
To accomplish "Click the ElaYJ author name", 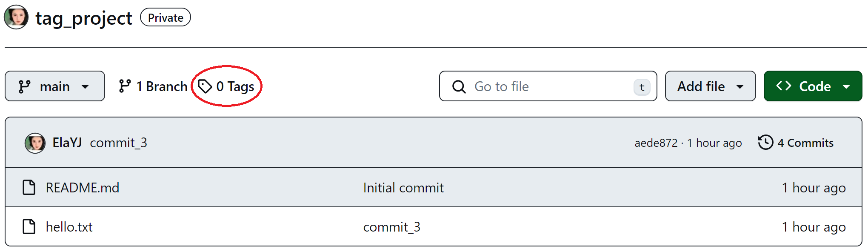I will [x=67, y=143].
